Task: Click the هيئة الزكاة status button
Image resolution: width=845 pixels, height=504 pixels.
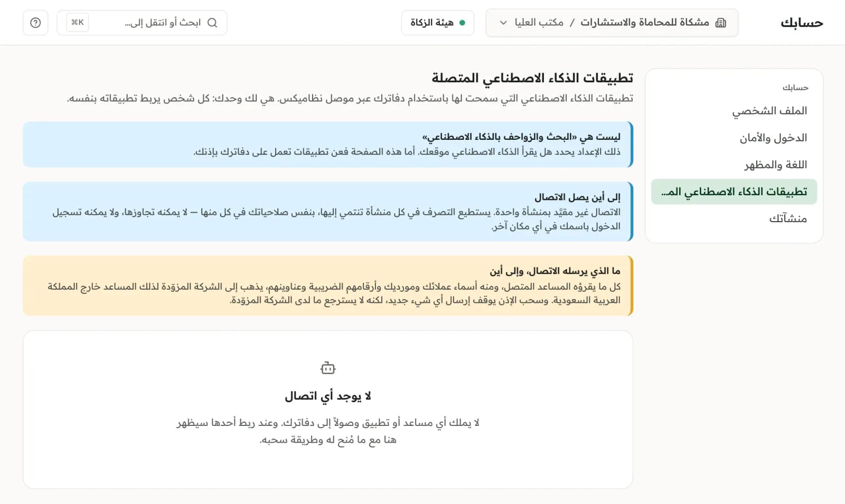Action: pyautogui.click(x=438, y=23)
